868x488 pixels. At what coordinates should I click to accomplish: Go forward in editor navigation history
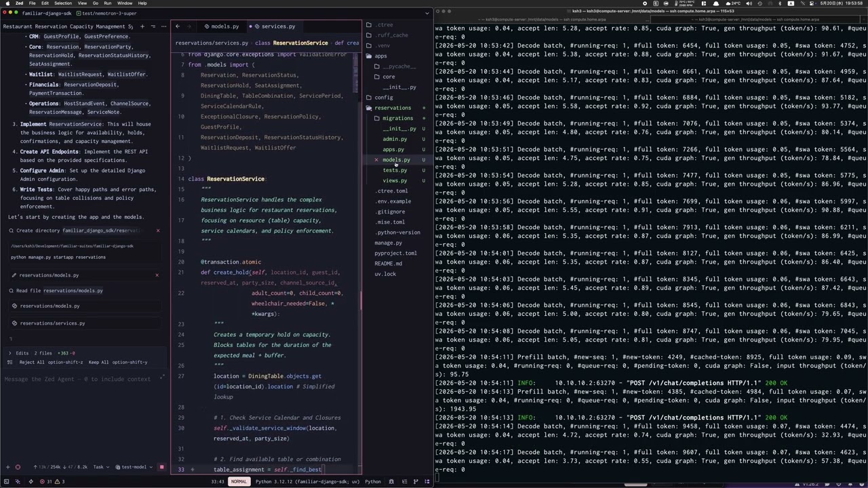coord(189,26)
